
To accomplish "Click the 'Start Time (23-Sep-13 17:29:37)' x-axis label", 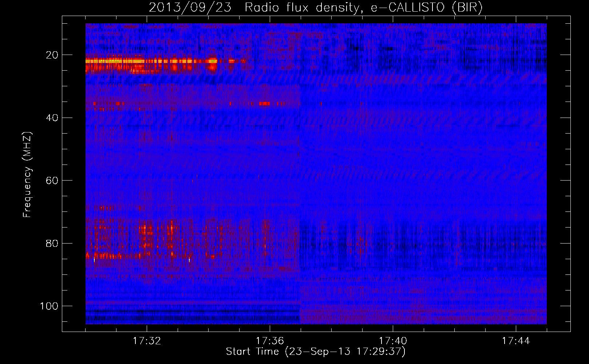I will click(316, 352).
